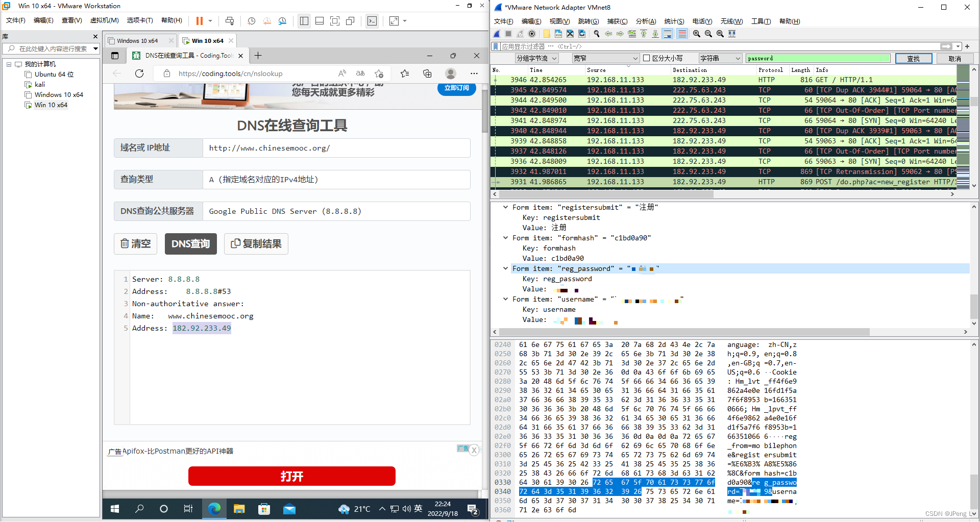
Task: Start capture with the Wireshark shark fin icon
Action: point(497,34)
